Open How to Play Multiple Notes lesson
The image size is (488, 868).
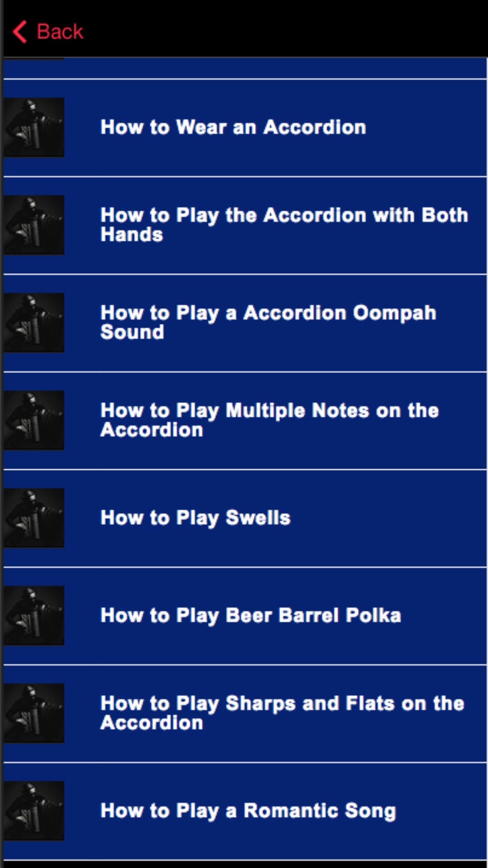click(245, 420)
